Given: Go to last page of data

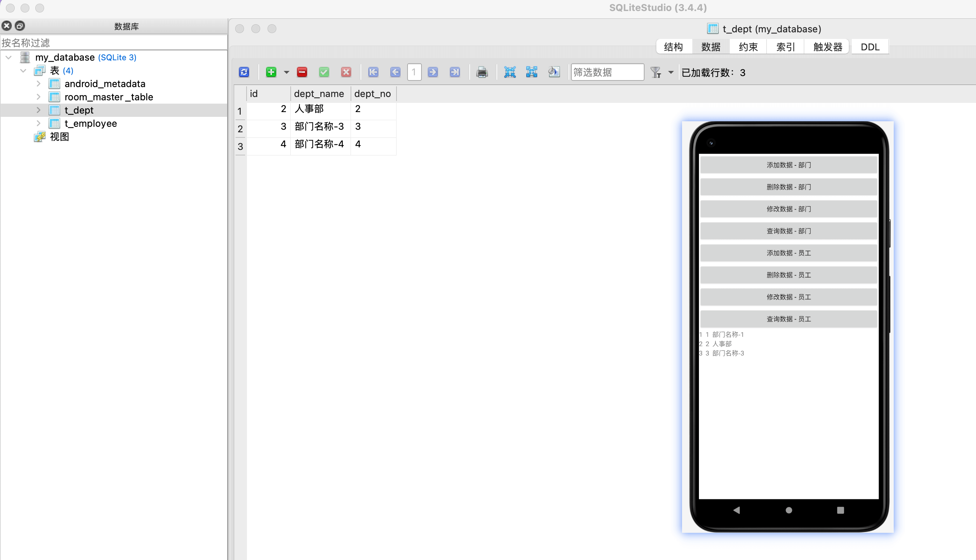Looking at the screenshot, I should click(455, 72).
